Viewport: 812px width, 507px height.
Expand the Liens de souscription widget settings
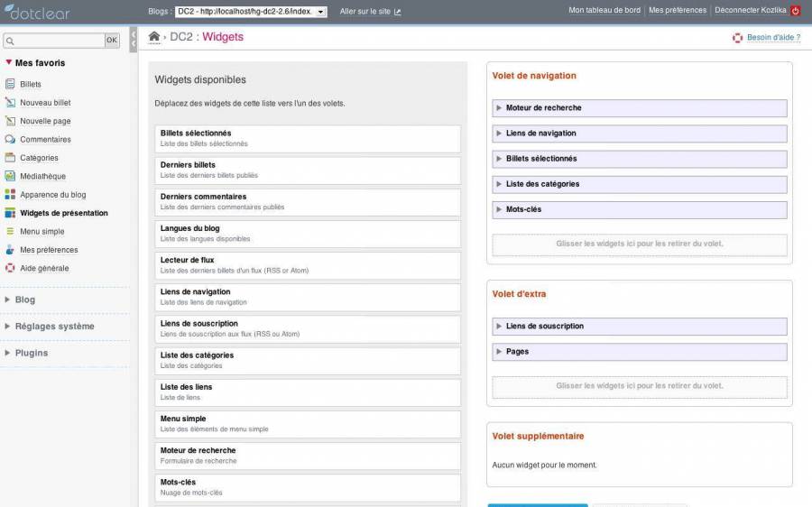click(499, 327)
